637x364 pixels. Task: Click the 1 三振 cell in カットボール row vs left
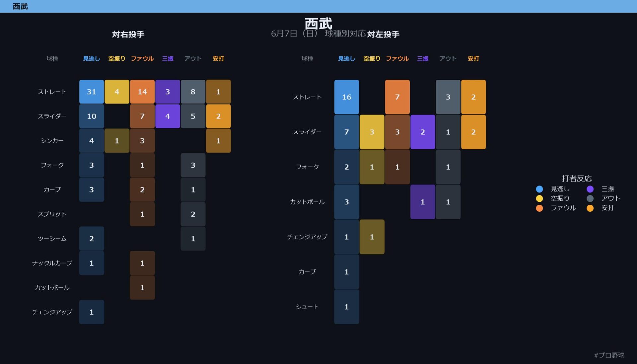[x=423, y=202]
